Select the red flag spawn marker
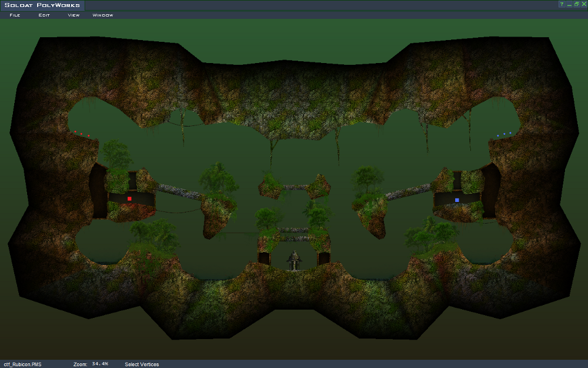588x368 pixels. coord(129,199)
